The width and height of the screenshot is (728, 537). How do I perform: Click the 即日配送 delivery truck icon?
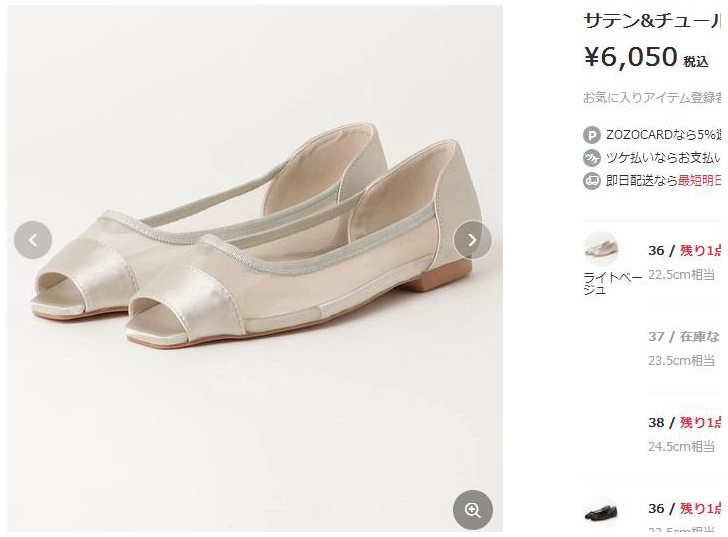(592, 181)
